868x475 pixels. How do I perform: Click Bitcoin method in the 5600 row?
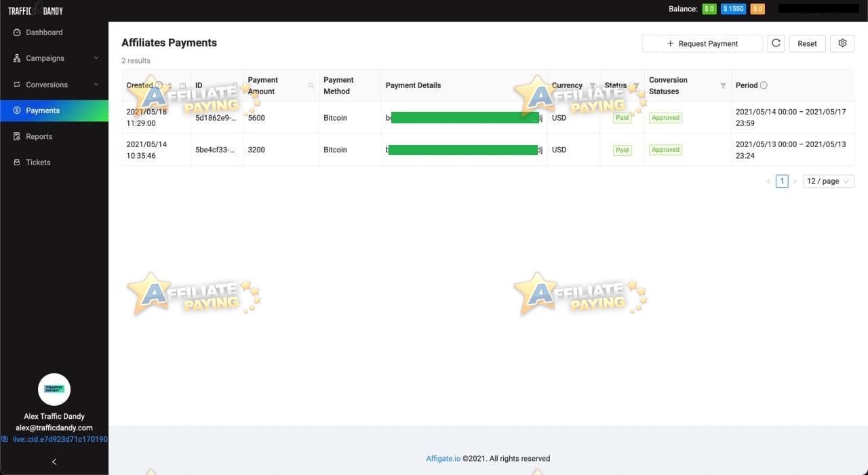pos(335,118)
